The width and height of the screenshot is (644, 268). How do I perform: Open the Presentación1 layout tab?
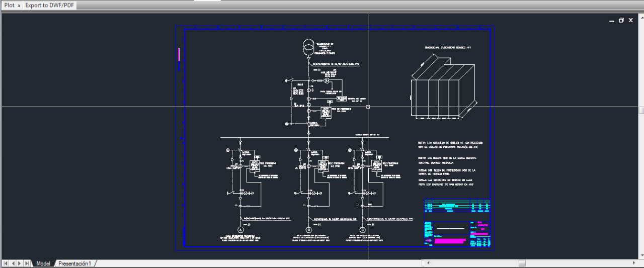point(74,263)
